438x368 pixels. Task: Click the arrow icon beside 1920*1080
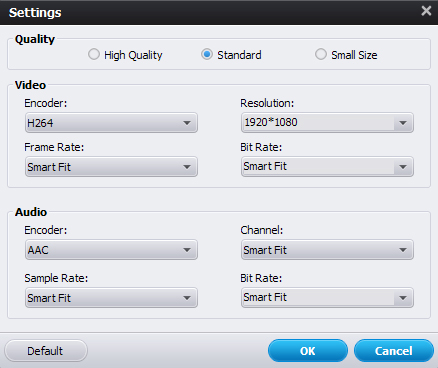pyautogui.click(x=403, y=123)
